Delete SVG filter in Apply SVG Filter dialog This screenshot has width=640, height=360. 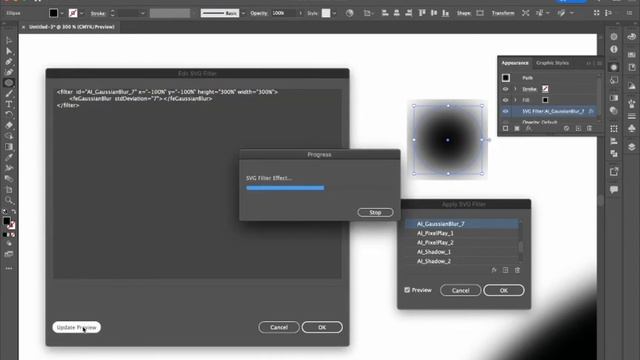pos(517,270)
